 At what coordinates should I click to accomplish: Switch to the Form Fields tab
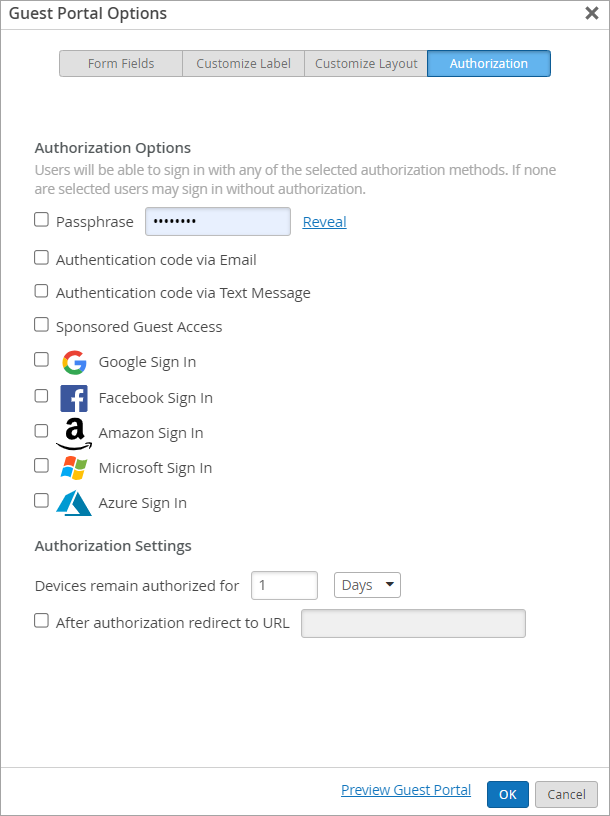coord(121,64)
